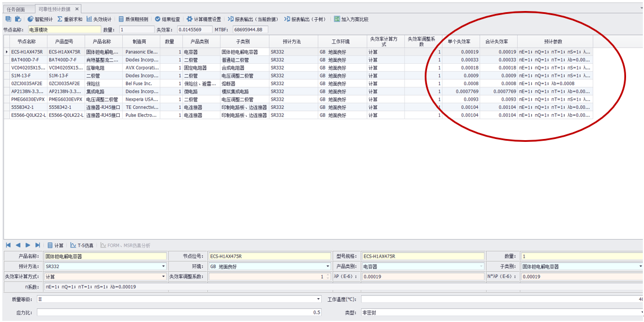This screenshot has width=644, height=322.
Task: Click the 工作温度(℃) input field
Action: point(502,299)
